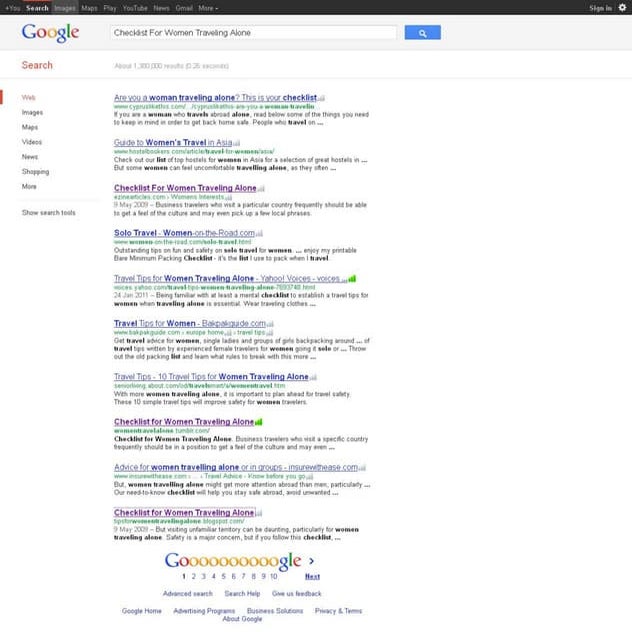Click the Womens Interests breadcrumb link

[197, 197]
